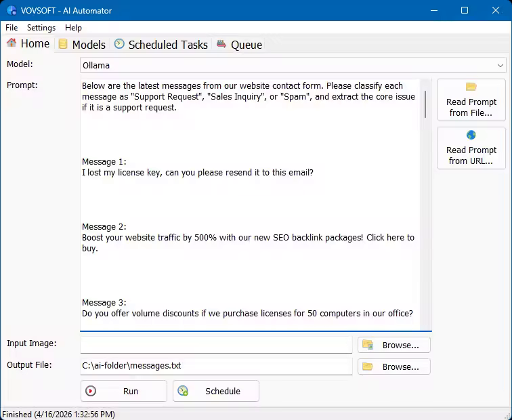The height and width of the screenshot is (420, 512).
Task: Click the Queue tab icon
Action: 221,44
